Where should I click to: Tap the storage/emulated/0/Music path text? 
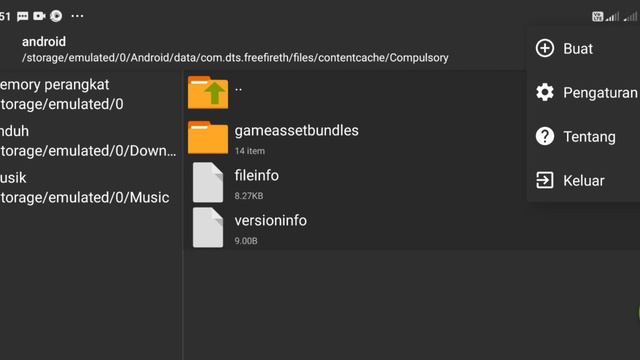[84, 198]
